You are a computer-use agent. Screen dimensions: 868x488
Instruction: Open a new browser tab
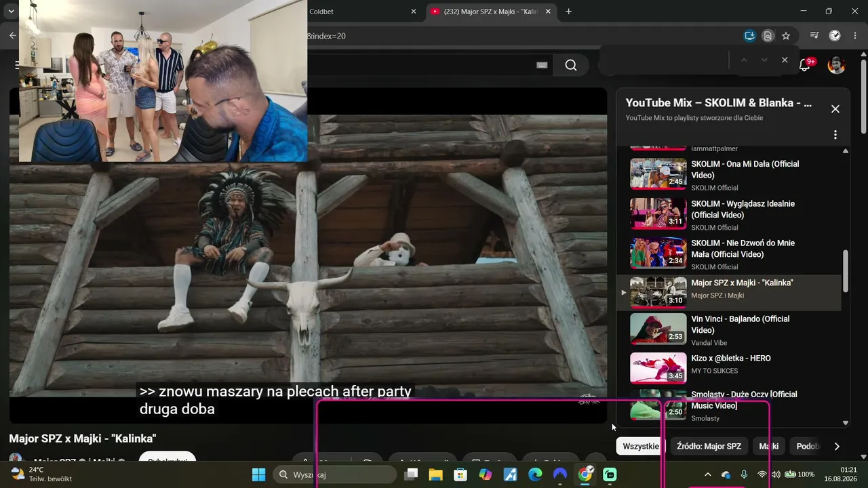[568, 12]
